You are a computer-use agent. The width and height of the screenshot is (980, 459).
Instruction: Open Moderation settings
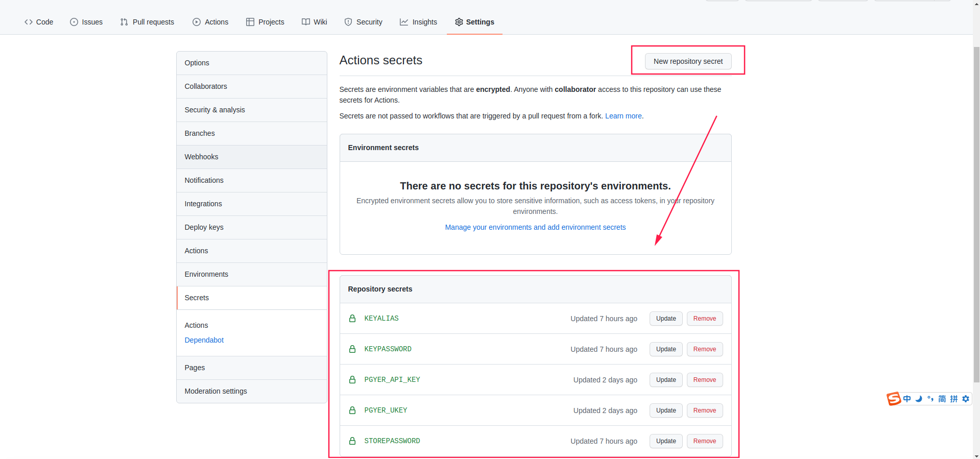tap(252, 391)
